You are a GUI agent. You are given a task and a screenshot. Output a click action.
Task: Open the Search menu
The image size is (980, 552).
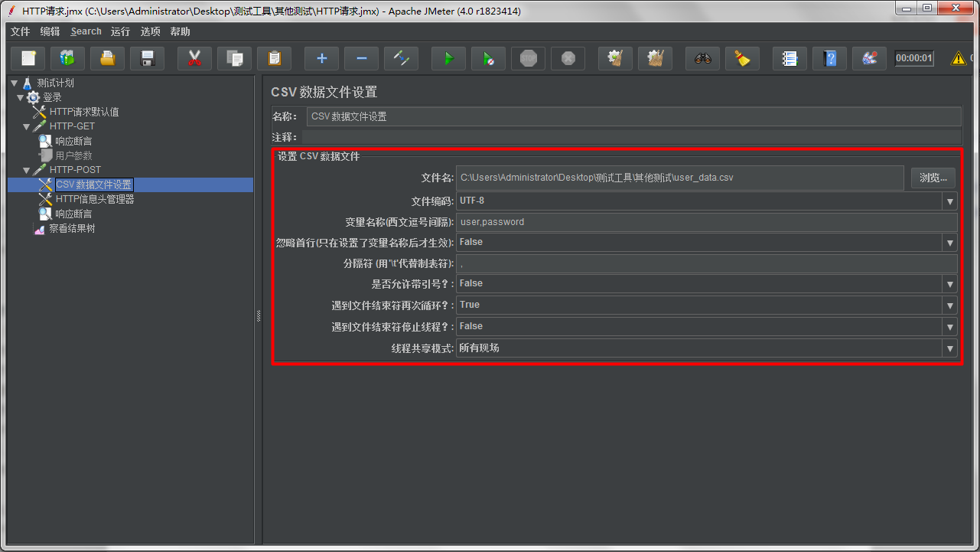click(x=86, y=31)
